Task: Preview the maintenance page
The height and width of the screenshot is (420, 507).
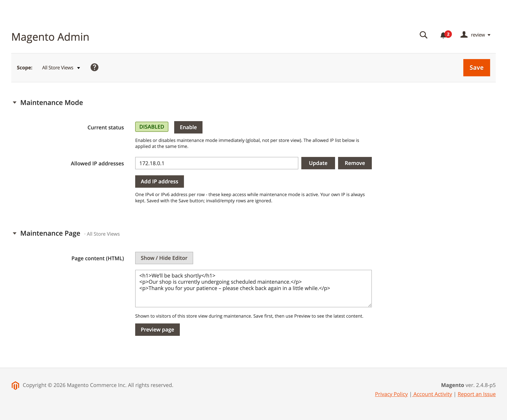Action: point(157,330)
